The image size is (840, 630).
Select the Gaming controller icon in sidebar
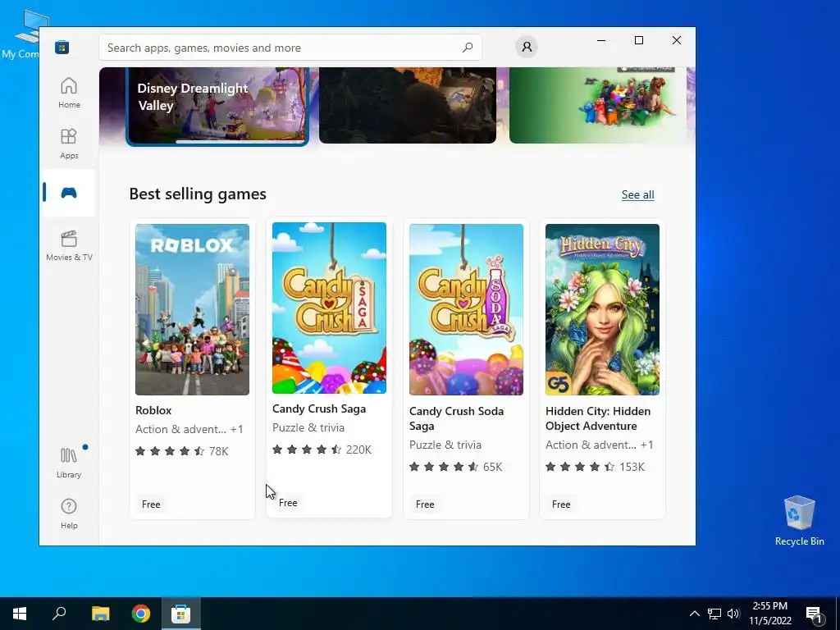pos(69,192)
